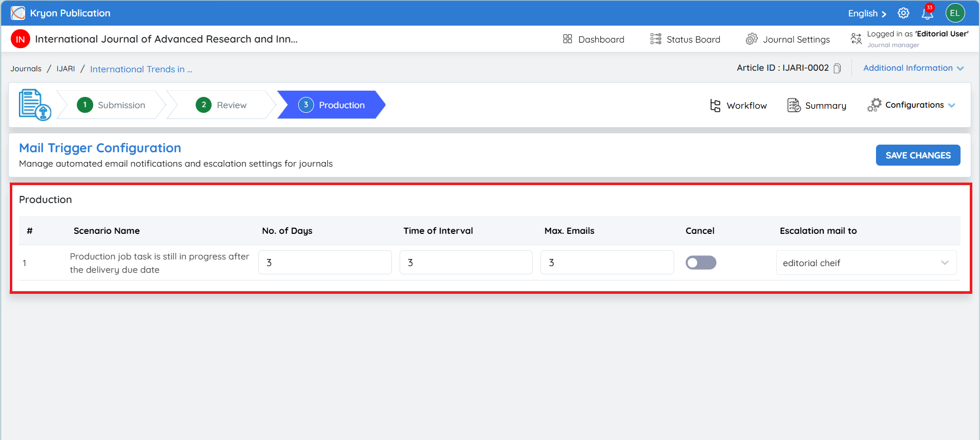Image resolution: width=980 pixels, height=440 pixels.
Task: Open the Summary view
Action: (817, 106)
